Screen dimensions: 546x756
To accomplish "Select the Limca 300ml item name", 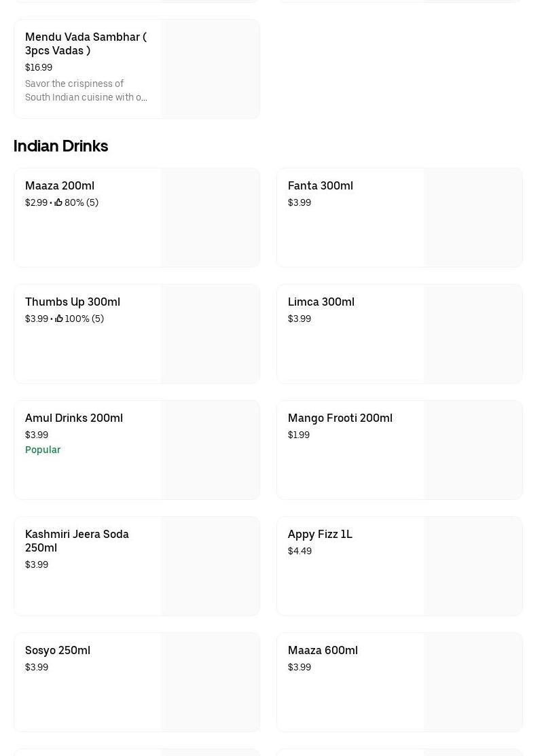I will [321, 302].
